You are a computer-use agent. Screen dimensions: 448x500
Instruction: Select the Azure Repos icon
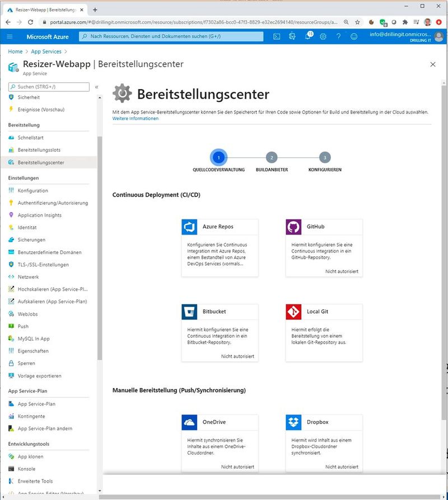point(189,227)
